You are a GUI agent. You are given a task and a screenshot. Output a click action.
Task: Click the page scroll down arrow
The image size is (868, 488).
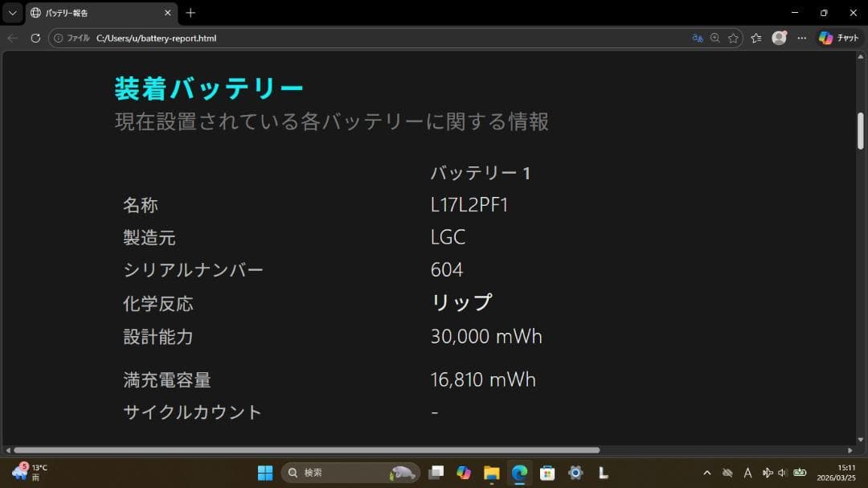[860, 440]
